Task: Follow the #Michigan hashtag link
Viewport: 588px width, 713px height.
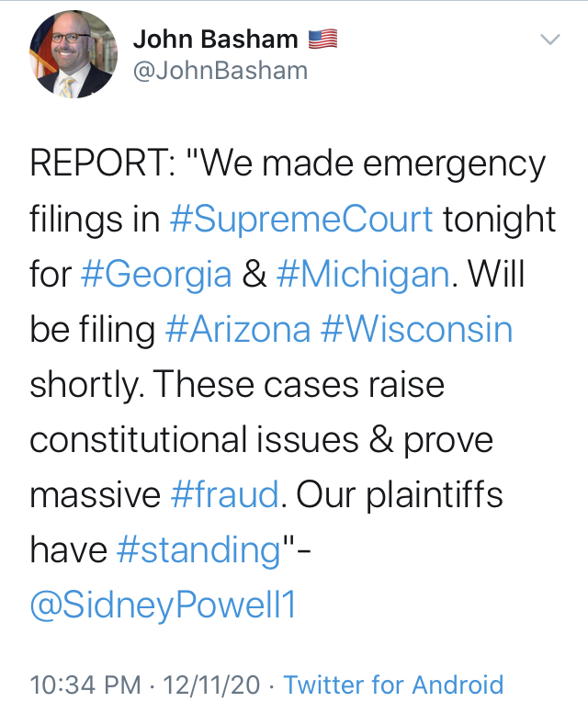Action: click(x=363, y=275)
